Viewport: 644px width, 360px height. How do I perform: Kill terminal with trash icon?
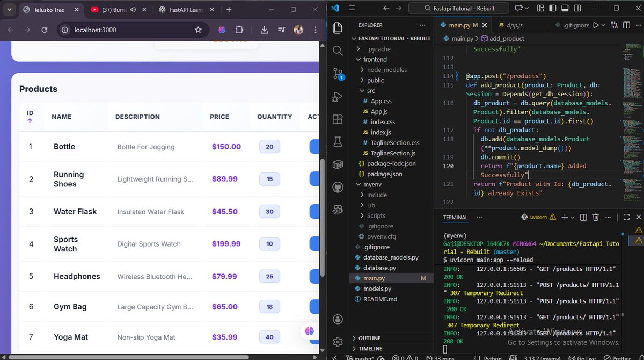(x=596, y=217)
